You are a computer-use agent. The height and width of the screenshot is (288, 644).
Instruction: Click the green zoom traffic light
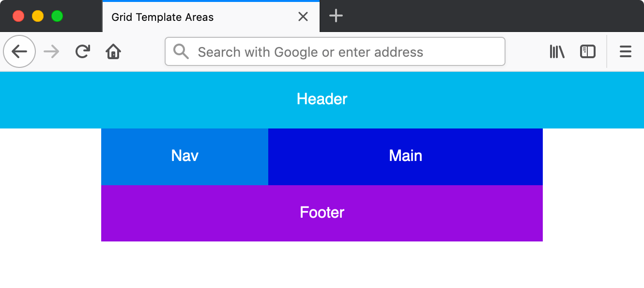pos(57,16)
